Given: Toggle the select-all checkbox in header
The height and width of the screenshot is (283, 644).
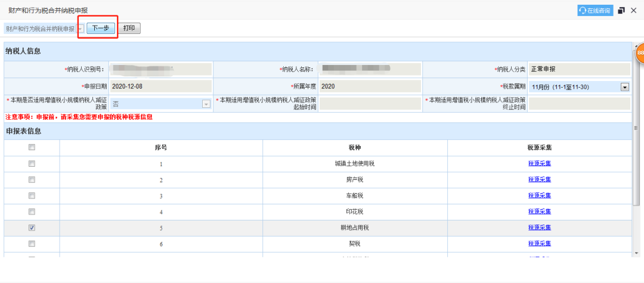Looking at the screenshot, I should point(32,147).
